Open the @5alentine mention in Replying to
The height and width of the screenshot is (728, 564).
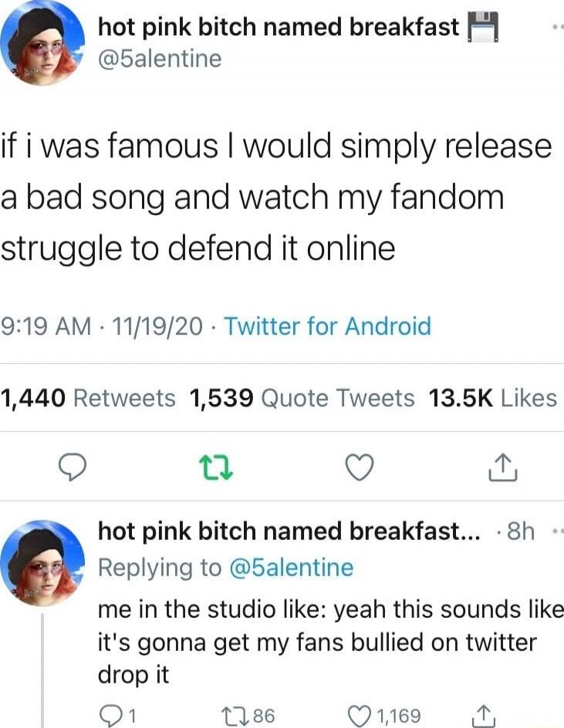point(292,568)
